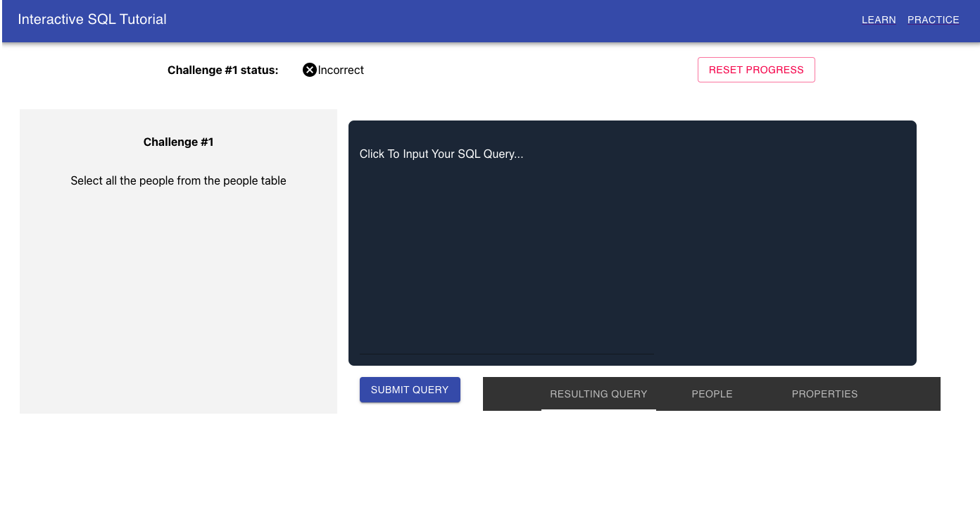This screenshot has height=513, width=980.
Task: Click the bold 'Challenge #1' heading
Action: tap(178, 142)
